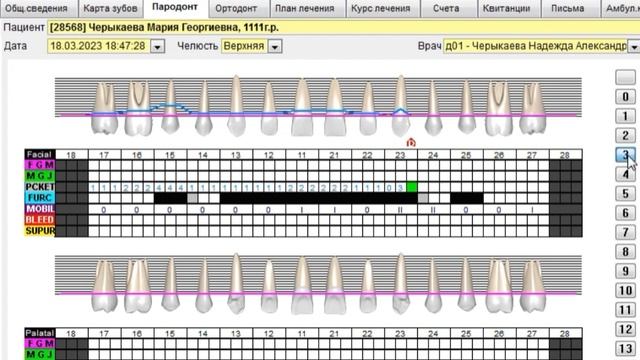Select the Facial M G J row label
Screen dimensions: 640x360
[x=40, y=176]
